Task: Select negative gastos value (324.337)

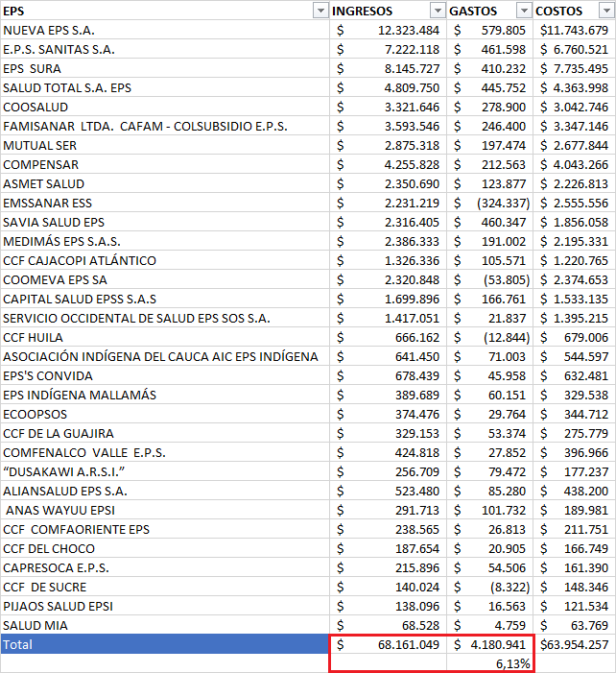Action: pos(490,203)
